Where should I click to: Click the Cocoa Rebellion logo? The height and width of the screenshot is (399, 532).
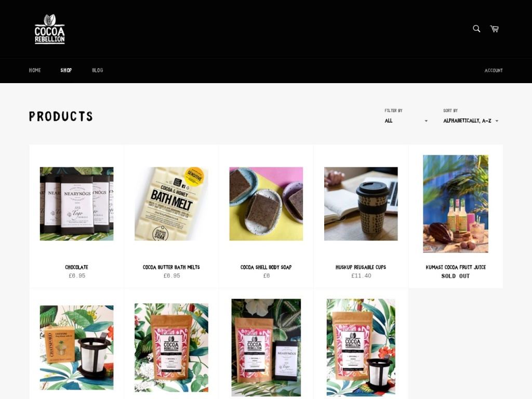pos(49,29)
